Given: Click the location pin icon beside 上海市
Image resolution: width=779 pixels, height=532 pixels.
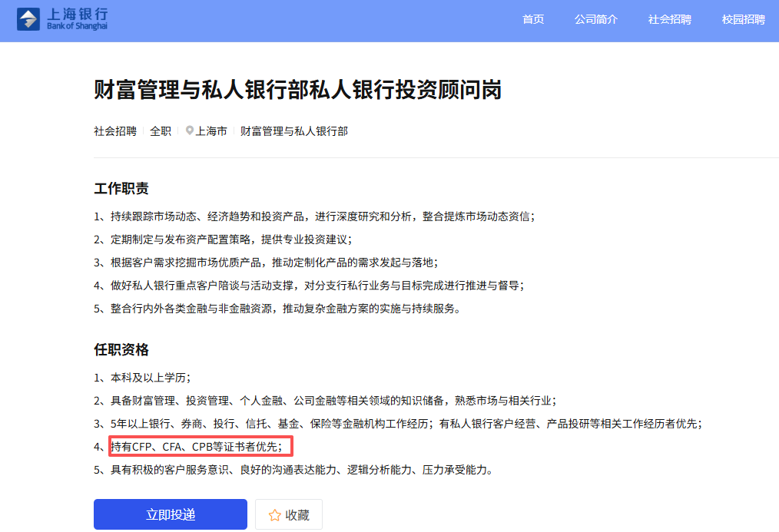Looking at the screenshot, I should 190,131.
